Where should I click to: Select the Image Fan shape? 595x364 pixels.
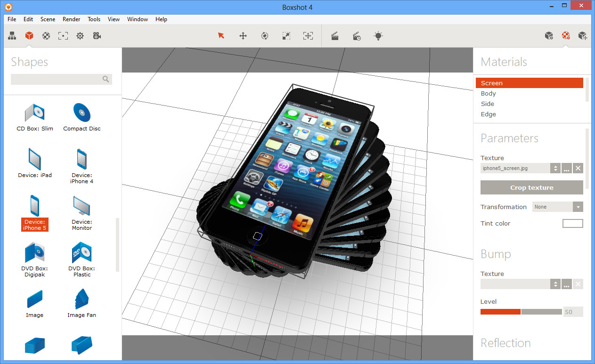pos(82,304)
